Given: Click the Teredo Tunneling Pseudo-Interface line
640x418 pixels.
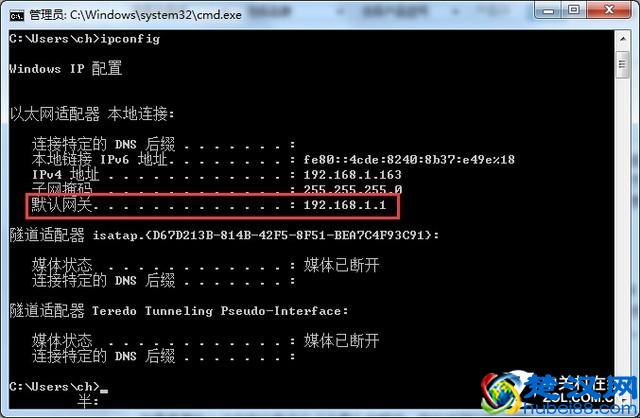Looking at the screenshot, I should tap(179, 311).
